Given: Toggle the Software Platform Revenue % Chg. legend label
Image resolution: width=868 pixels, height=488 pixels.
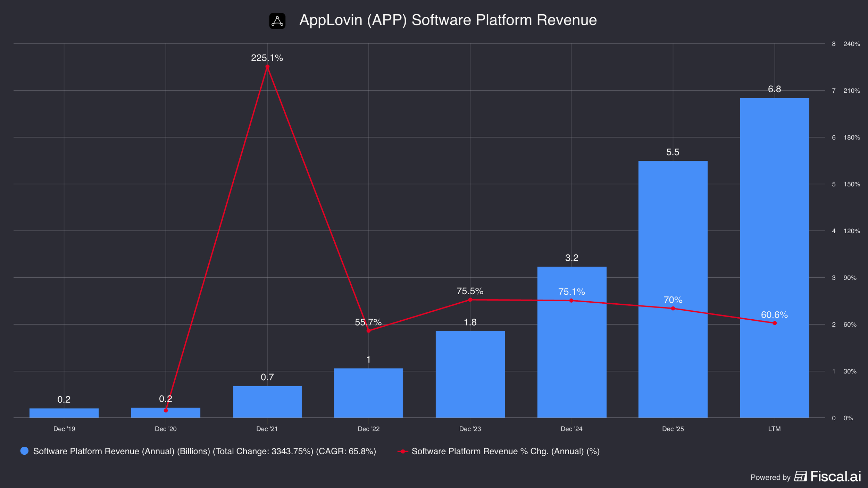Looking at the screenshot, I should pyautogui.click(x=506, y=451).
